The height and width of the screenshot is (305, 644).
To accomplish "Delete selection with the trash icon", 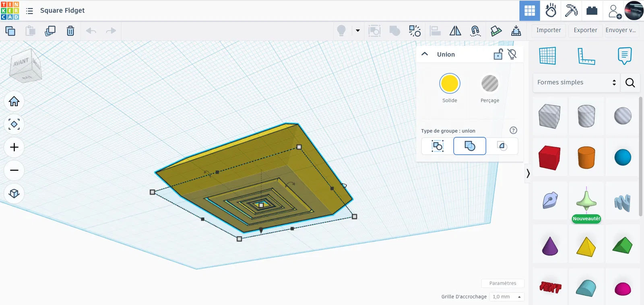I will (70, 31).
